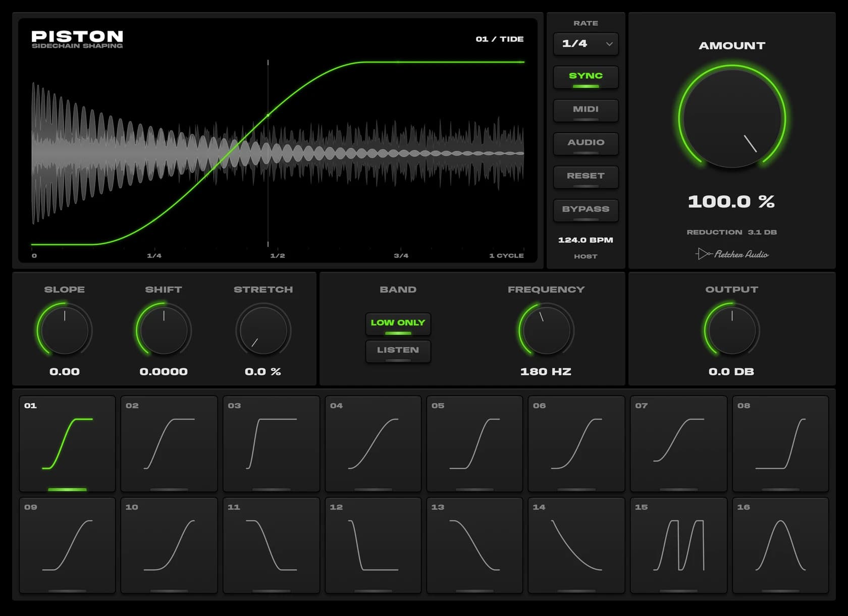This screenshot has height=616, width=848.
Task: Click the SHIFT knob
Action: tap(164, 330)
